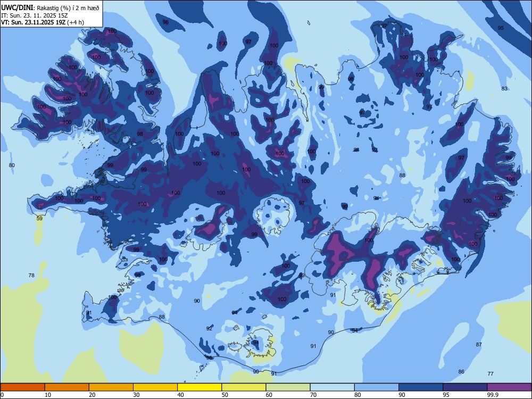Click the 30–40 golden legend swatch
This screenshot has height=399, width=532.
tap(155, 387)
